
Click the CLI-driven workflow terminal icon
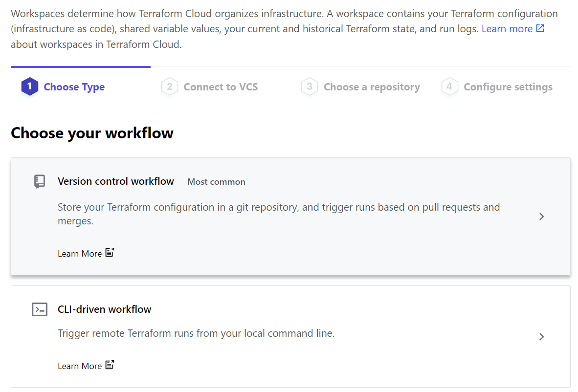(x=40, y=309)
